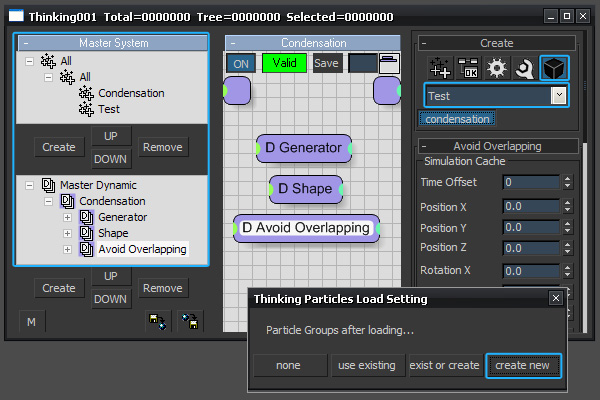Image resolution: width=600 pixels, height=400 pixels.
Task: Collapse the nested All group
Action: click(49, 77)
